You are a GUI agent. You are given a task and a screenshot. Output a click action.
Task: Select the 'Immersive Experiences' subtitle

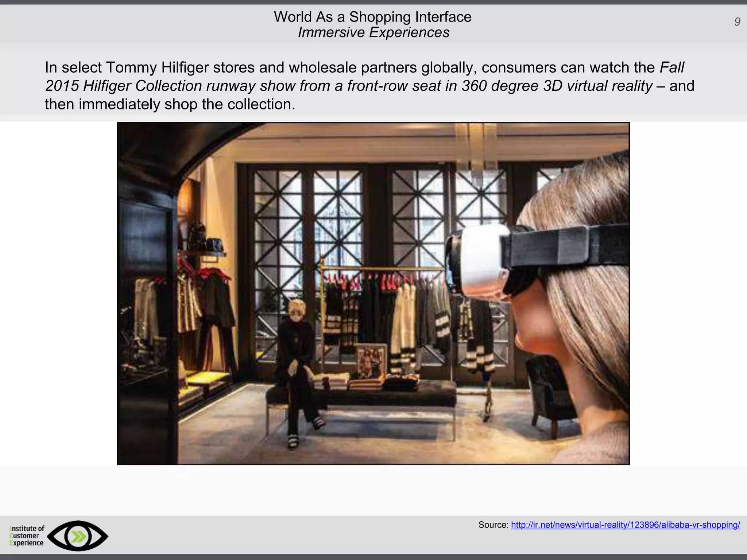point(373,32)
